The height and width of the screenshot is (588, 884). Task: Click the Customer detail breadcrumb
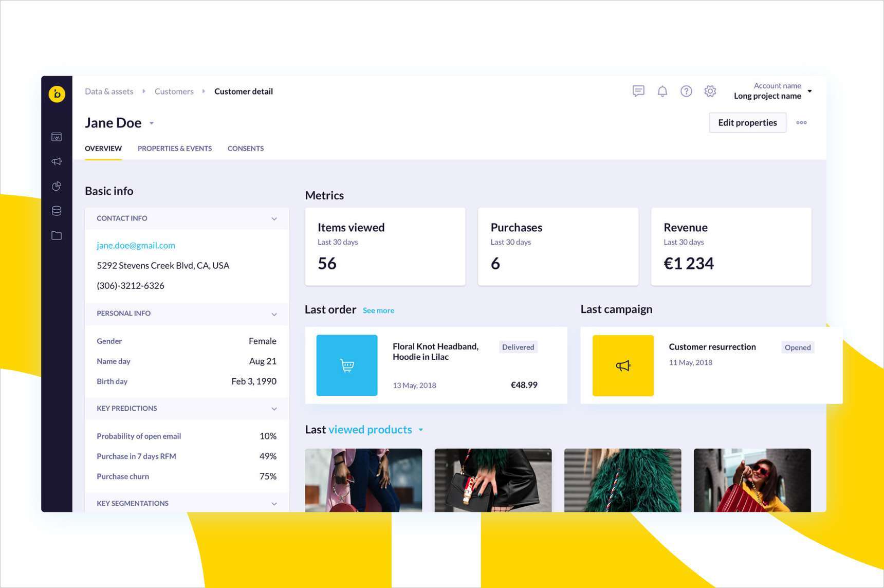244,91
